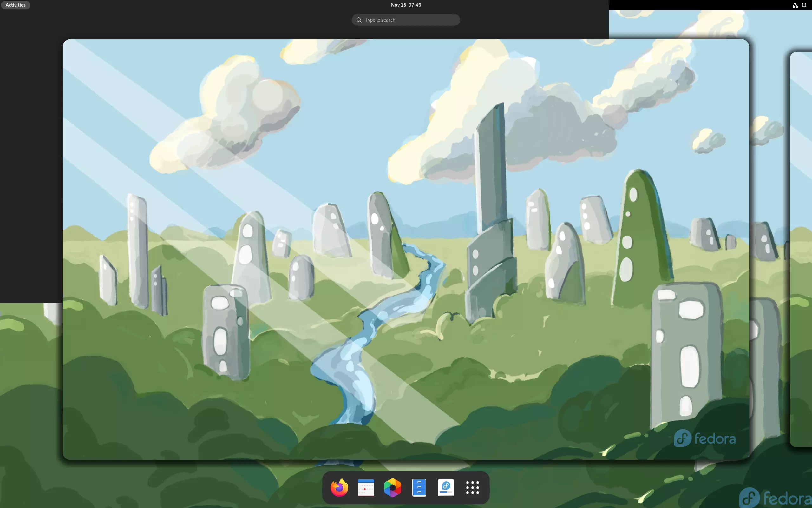Click the magnifier icon in search bar

359,20
